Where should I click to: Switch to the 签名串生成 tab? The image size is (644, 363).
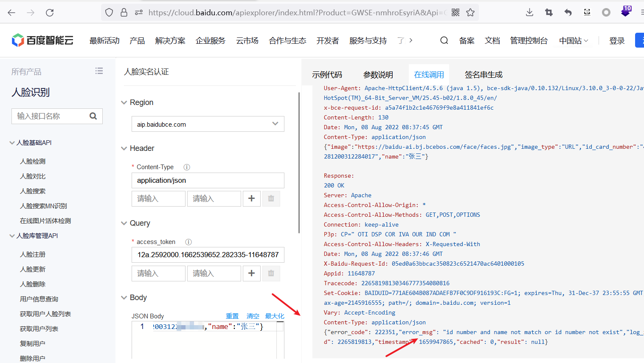(x=483, y=75)
